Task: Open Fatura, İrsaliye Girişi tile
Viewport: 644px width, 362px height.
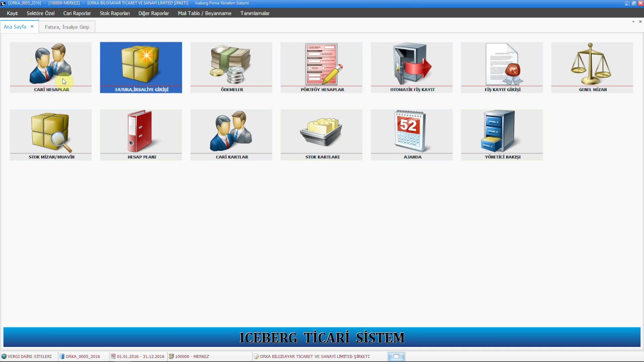Action: pos(141,67)
